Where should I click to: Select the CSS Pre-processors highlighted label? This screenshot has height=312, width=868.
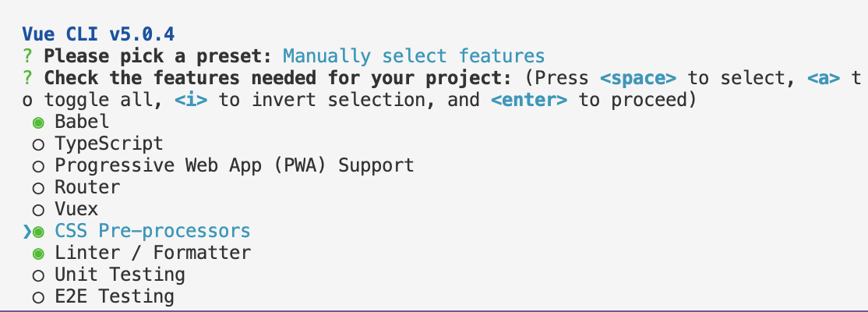coord(152,231)
